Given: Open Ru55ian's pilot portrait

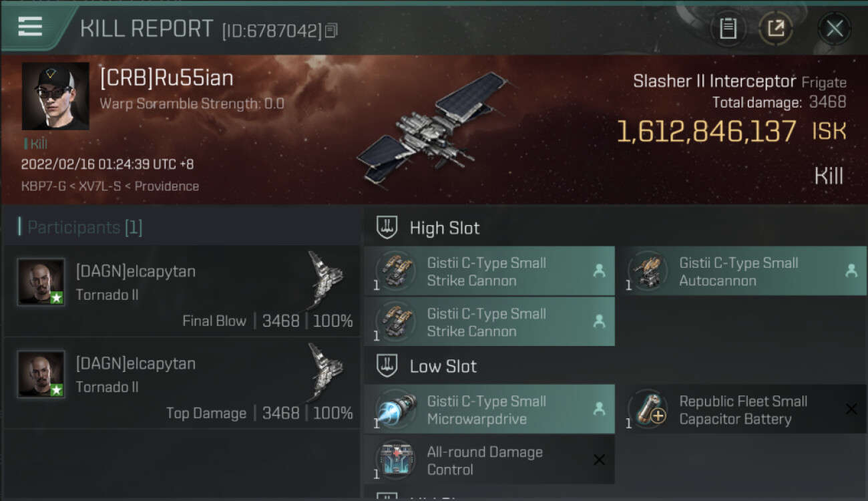Looking at the screenshot, I should click(55, 96).
